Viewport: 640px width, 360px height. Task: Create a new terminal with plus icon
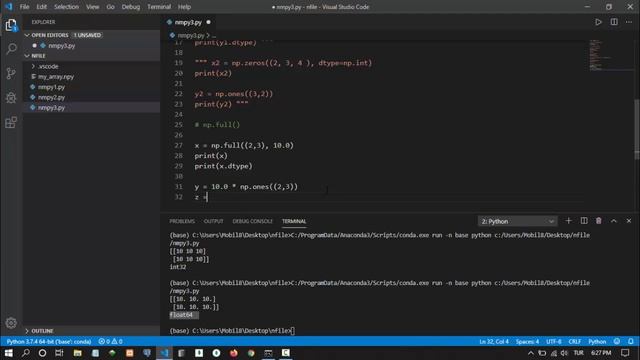coord(568,221)
